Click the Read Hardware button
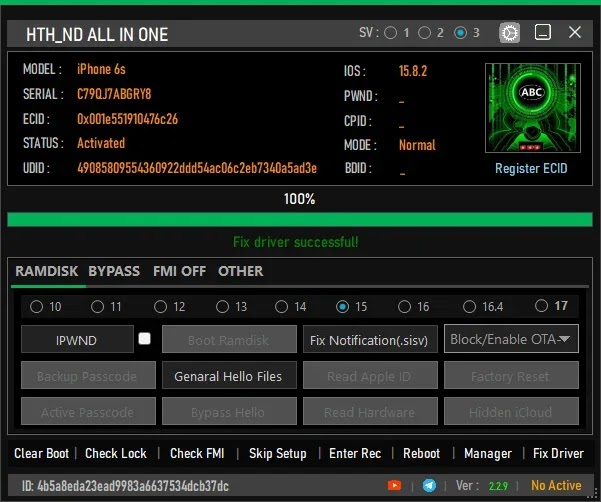 point(370,411)
